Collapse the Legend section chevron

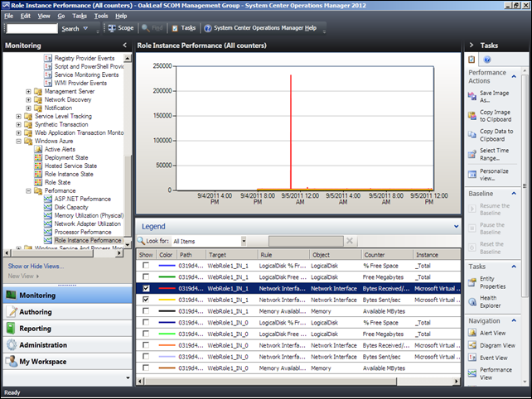(456, 227)
